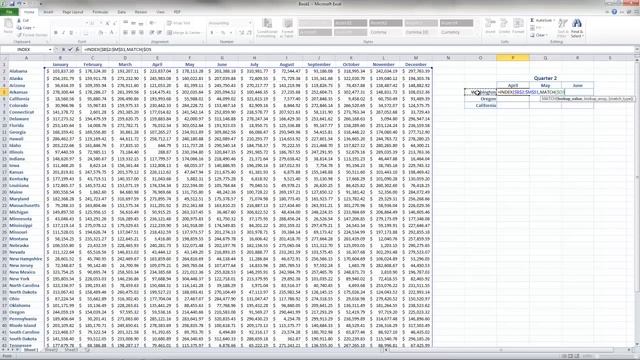Toggle Bold formatting

[x=56, y=33]
